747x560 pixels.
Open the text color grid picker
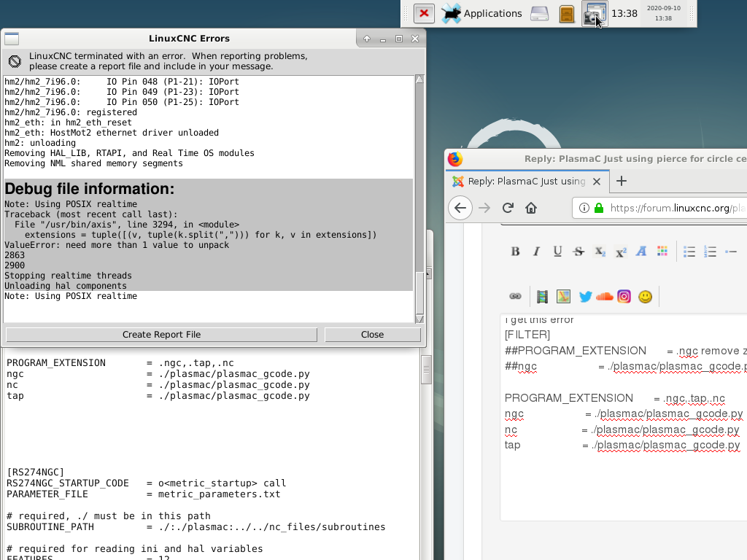662,252
